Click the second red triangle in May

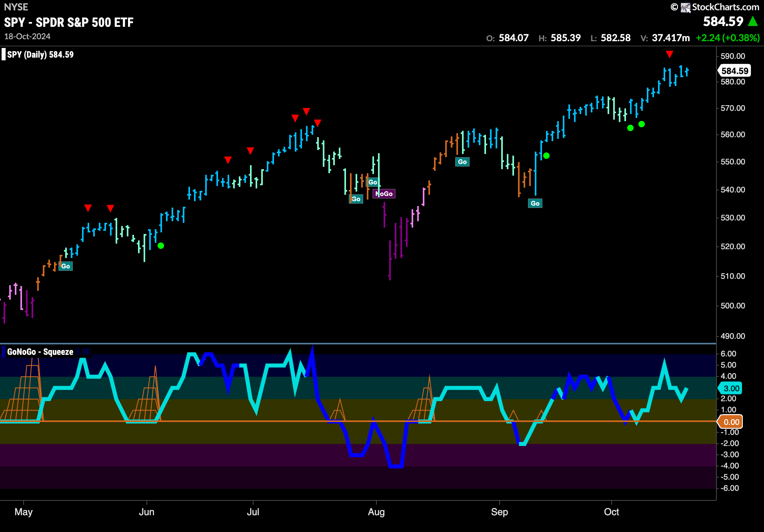(x=110, y=208)
